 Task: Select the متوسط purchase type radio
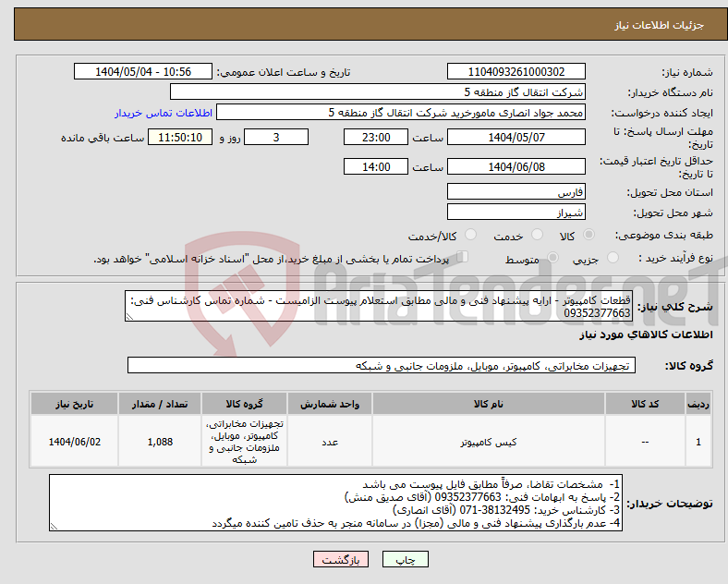[553, 257]
